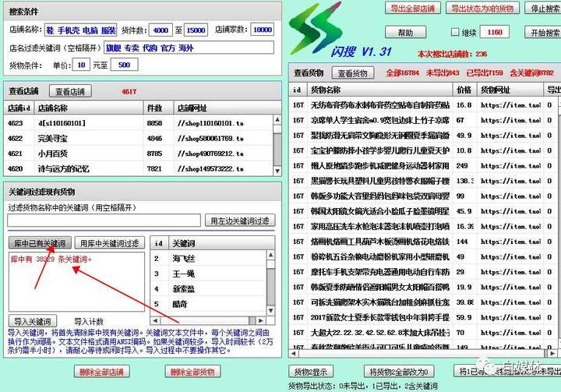The image size is (561, 392).
Task: Click shop list scrollbar down arrow
Action: click(277, 171)
